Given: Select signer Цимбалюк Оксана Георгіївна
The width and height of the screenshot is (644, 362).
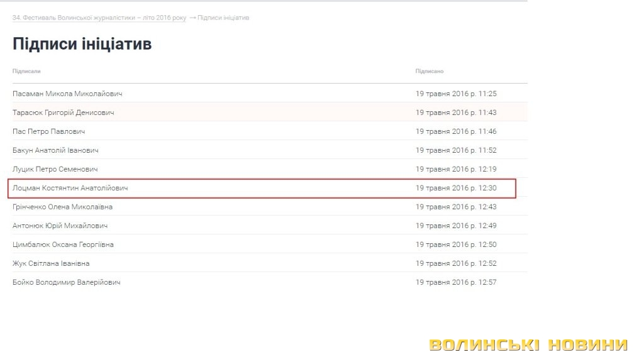Looking at the screenshot, I should click(63, 244).
